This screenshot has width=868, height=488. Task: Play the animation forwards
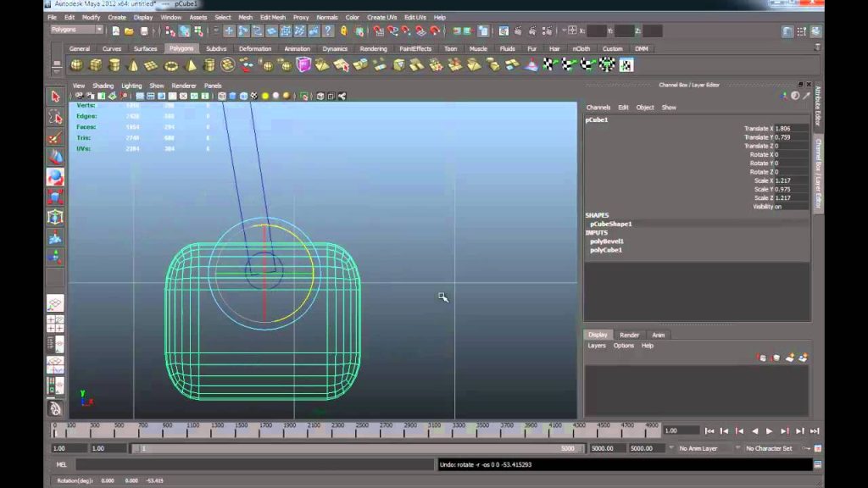coord(770,431)
